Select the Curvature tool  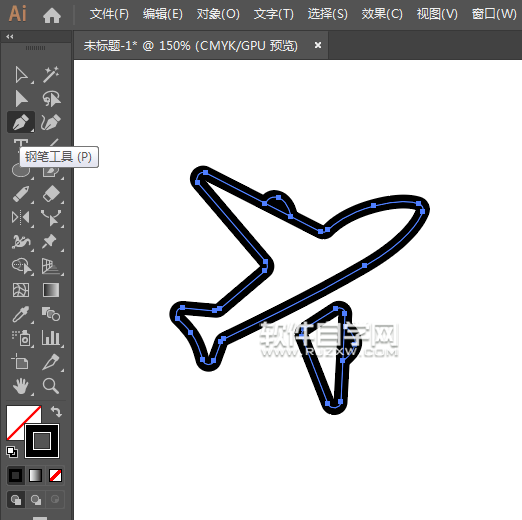[x=51, y=122]
